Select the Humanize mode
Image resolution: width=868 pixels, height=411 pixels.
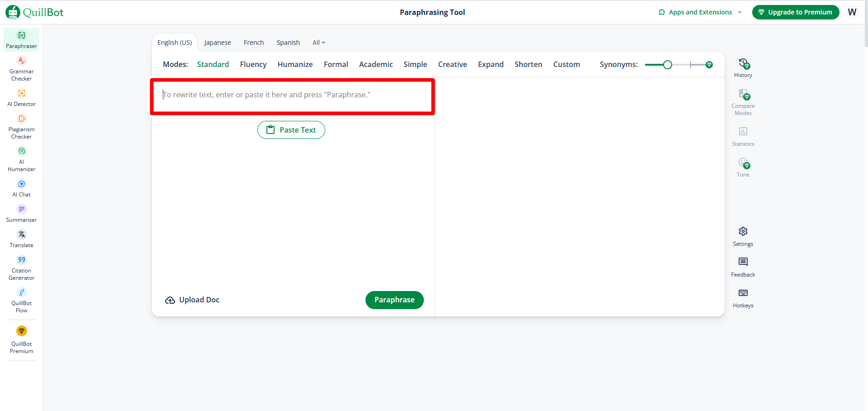pyautogui.click(x=295, y=64)
